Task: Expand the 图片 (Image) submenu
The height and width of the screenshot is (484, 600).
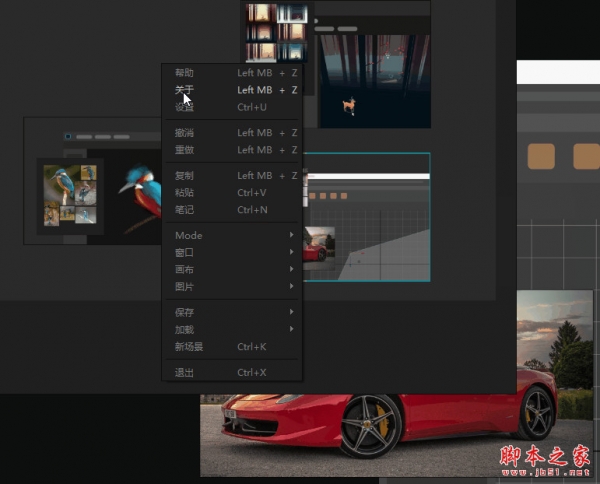Action: pos(185,287)
